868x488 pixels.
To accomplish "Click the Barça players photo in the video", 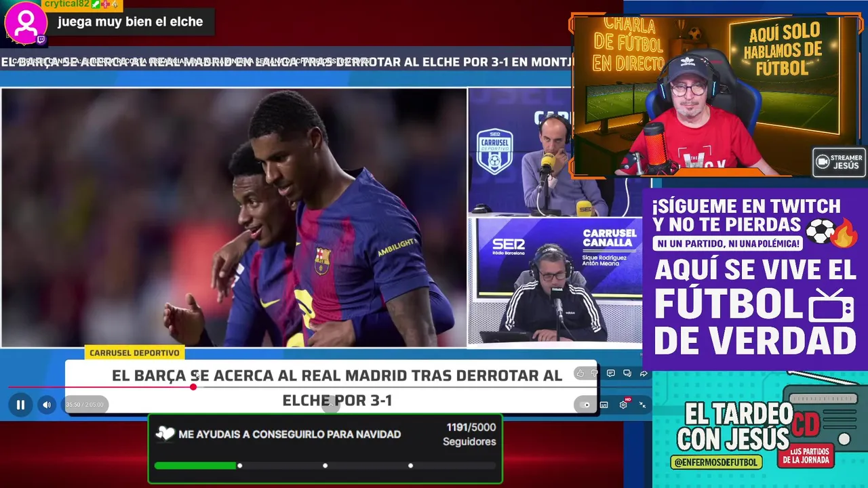I will click(234, 218).
